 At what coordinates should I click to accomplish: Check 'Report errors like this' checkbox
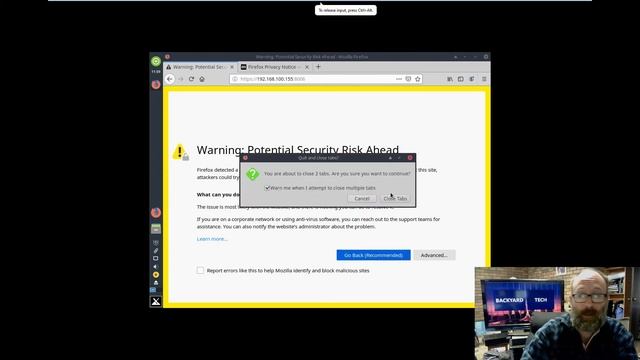[200, 270]
